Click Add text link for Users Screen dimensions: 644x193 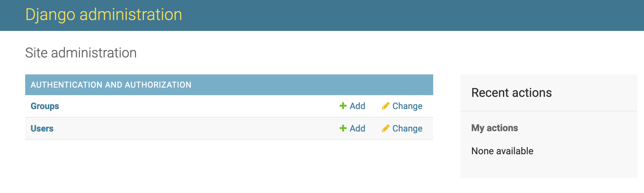[x=357, y=128]
